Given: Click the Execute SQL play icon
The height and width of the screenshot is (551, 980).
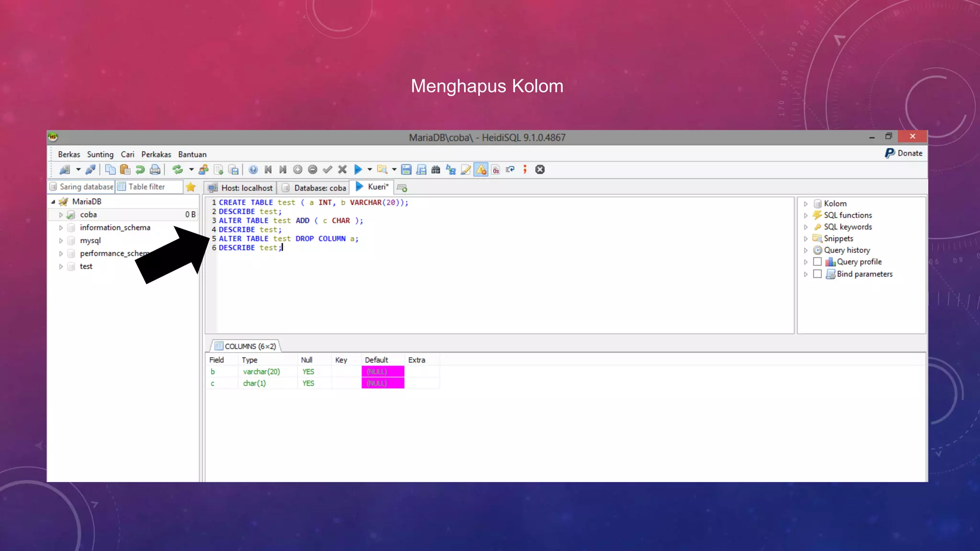Looking at the screenshot, I should pos(357,169).
